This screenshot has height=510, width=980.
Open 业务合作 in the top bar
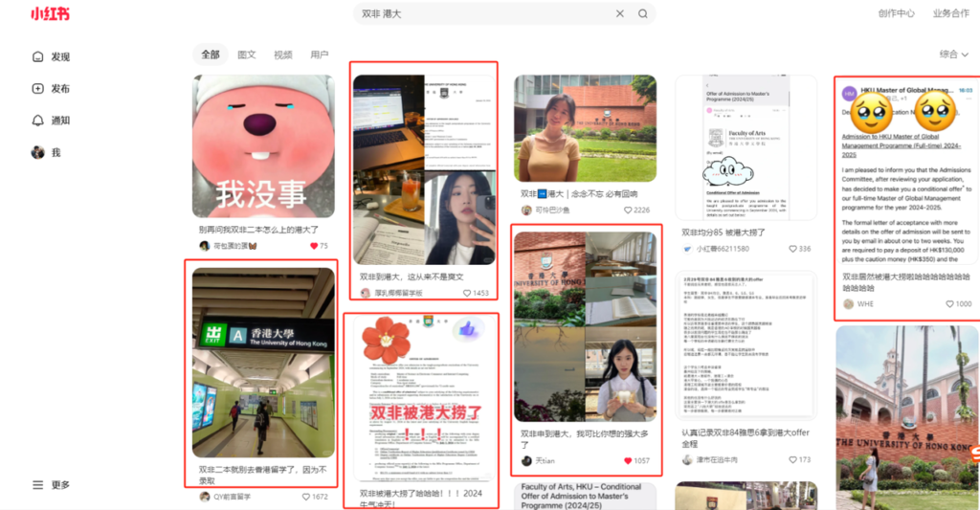pyautogui.click(x=950, y=13)
